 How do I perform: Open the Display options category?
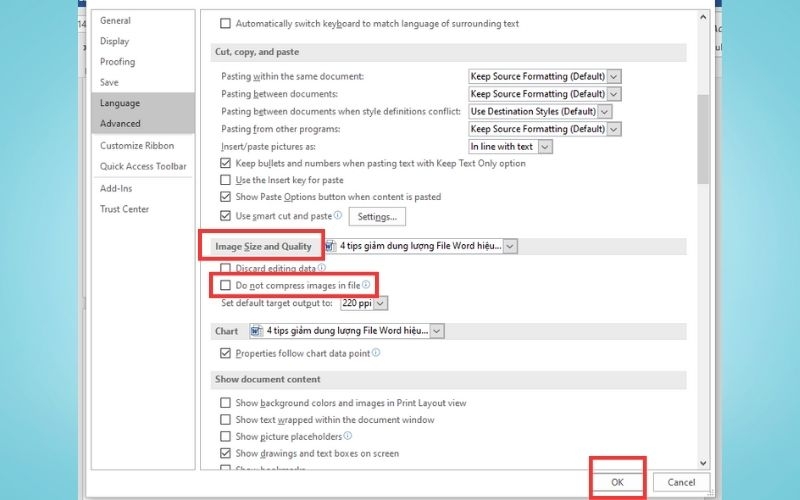tap(114, 41)
